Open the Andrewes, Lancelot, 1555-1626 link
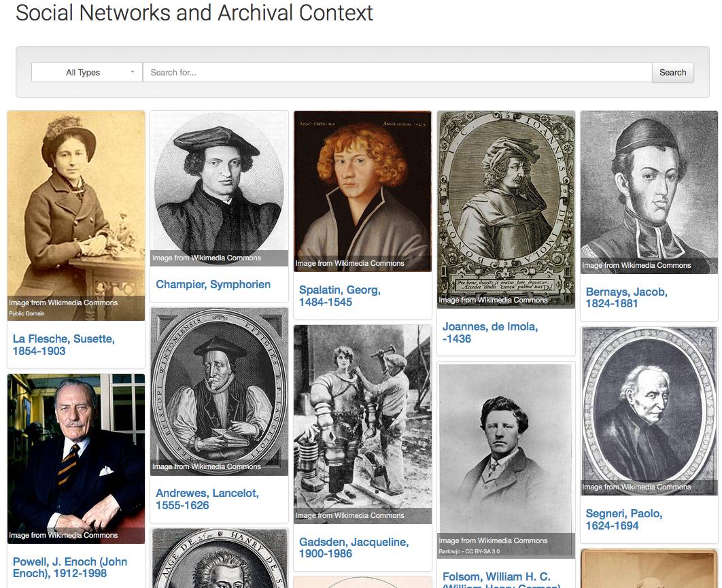 [x=207, y=499]
